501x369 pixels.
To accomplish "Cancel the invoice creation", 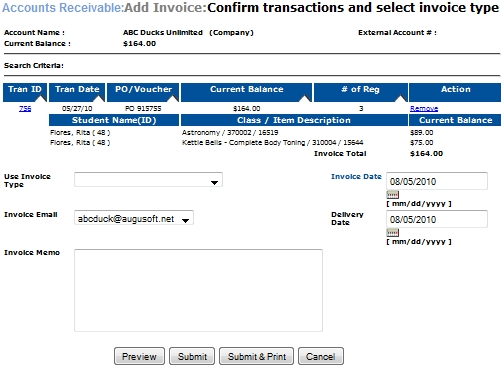I will click(321, 356).
